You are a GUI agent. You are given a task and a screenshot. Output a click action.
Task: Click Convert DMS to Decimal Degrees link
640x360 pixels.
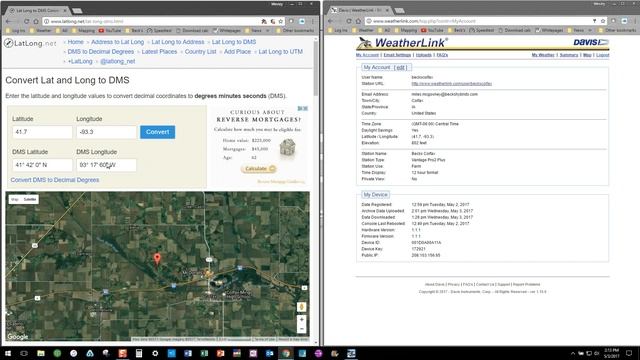pyautogui.click(x=55, y=180)
